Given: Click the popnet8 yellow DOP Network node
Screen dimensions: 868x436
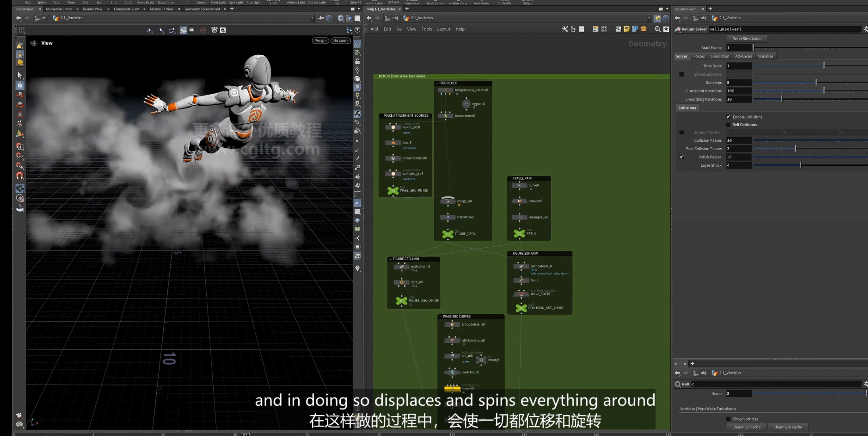Looking at the screenshot, I should coord(452,389).
